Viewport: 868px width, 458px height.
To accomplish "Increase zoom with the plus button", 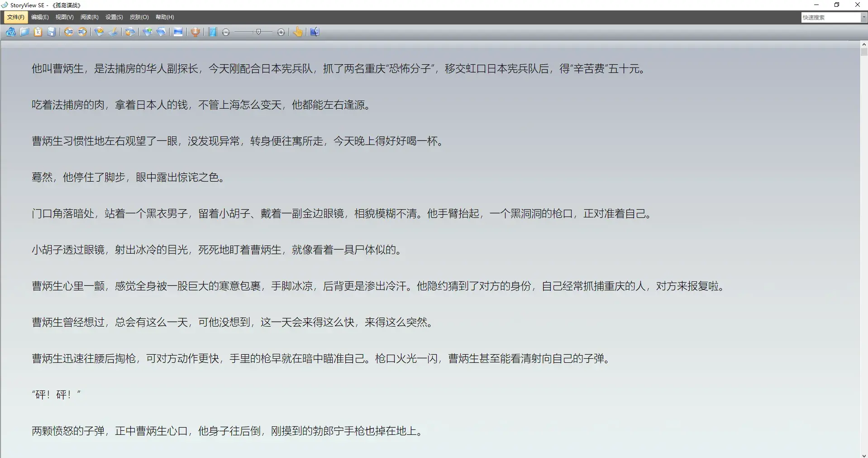I will 281,32.
